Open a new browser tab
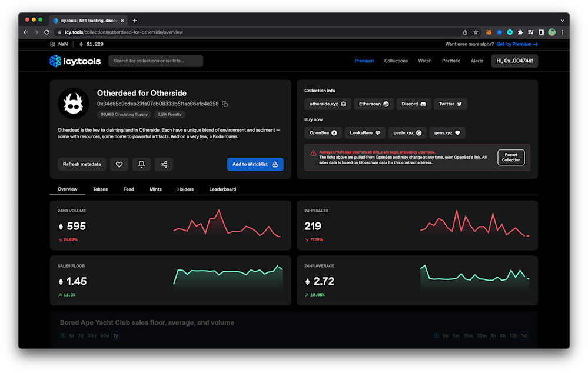The height and width of the screenshot is (373, 588). click(x=135, y=21)
